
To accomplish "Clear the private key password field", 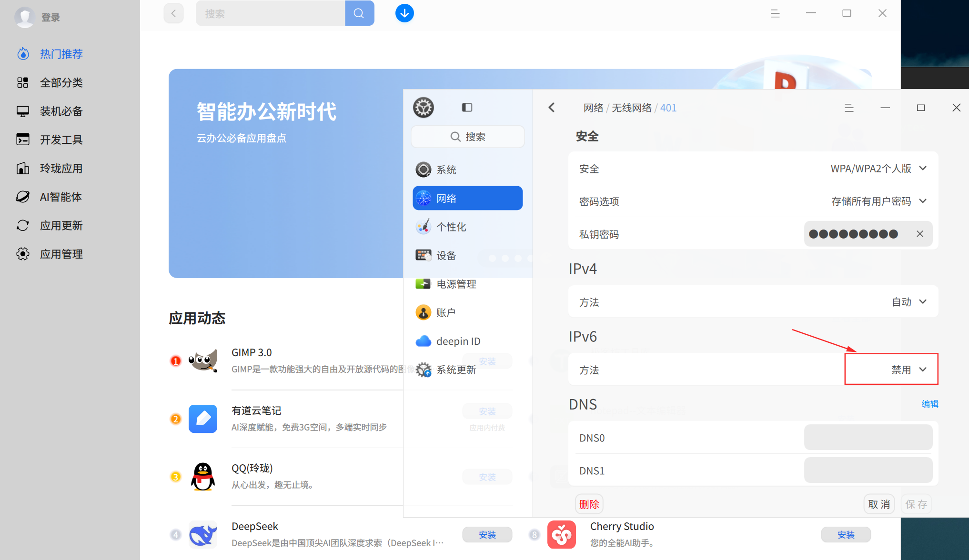I will click(x=920, y=234).
